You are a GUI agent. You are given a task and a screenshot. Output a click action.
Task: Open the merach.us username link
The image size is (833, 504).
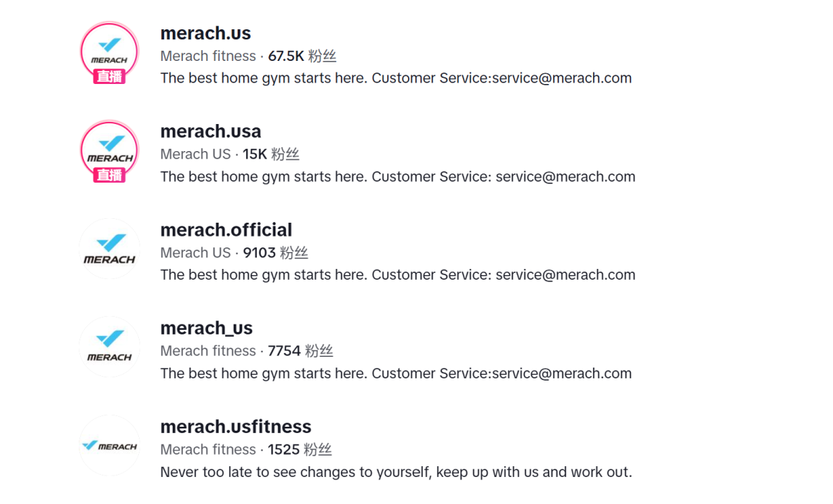pos(205,33)
